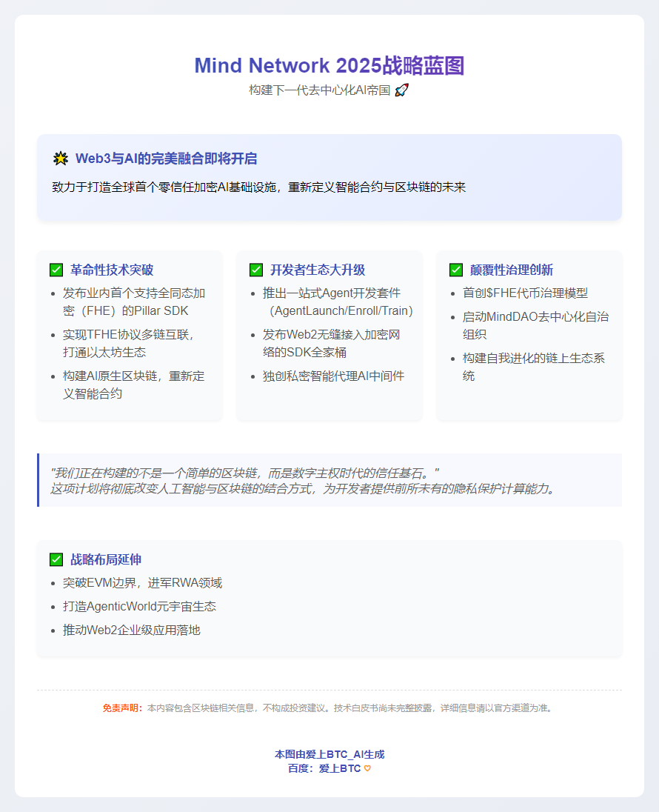Click the orange heart after 爱上BTC
The width and height of the screenshot is (659, 812).
[x=367, y=768]
